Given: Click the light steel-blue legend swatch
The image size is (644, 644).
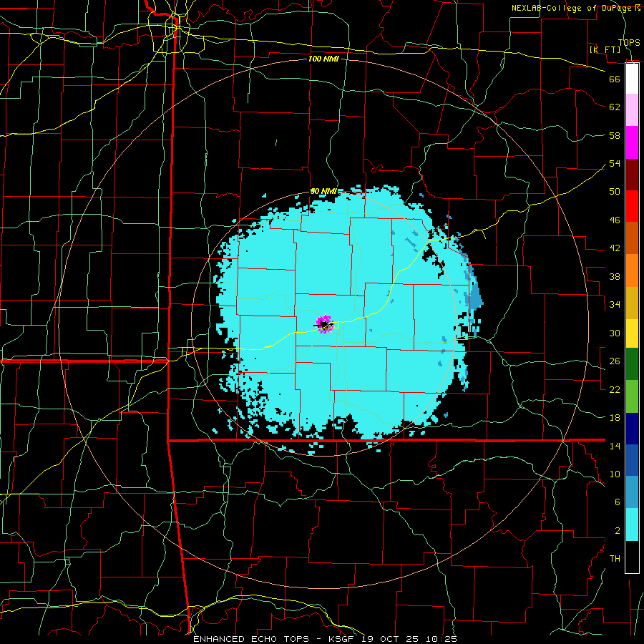Looking at the screenshot, I should [x=632, y=492].
